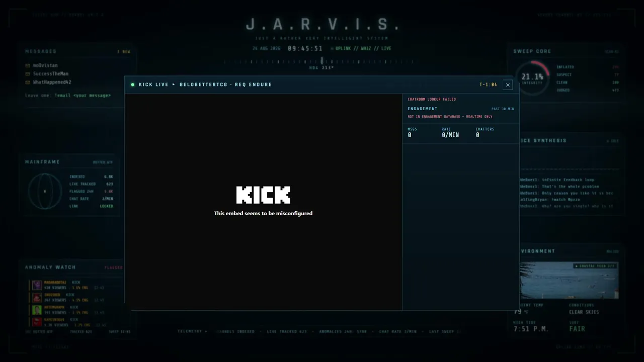Click the T-1:04 countdown timer
This screenshot has height=362, width=644.
coord(488,84)
